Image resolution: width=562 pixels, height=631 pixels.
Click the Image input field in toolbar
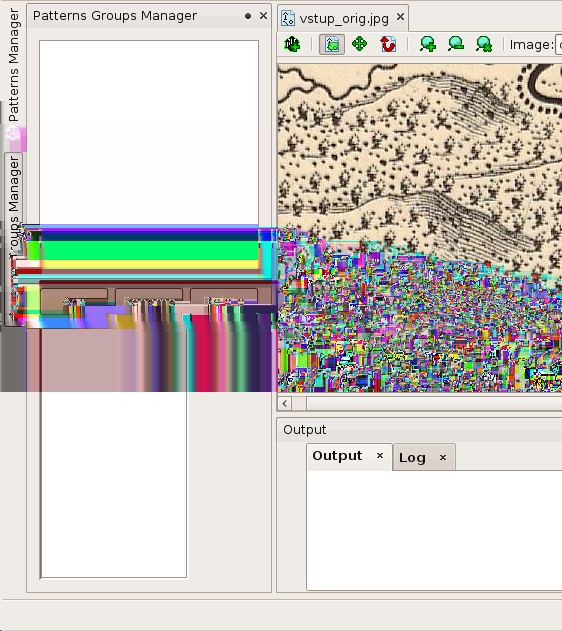[558, 45]
